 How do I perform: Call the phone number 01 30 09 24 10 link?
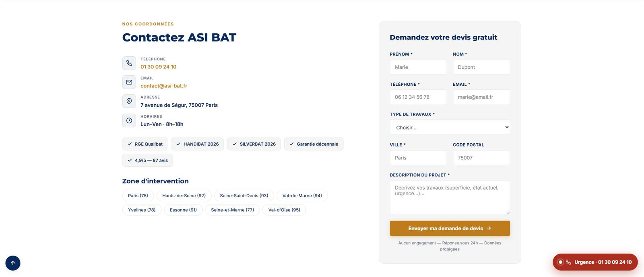click(x=158, y=67)
